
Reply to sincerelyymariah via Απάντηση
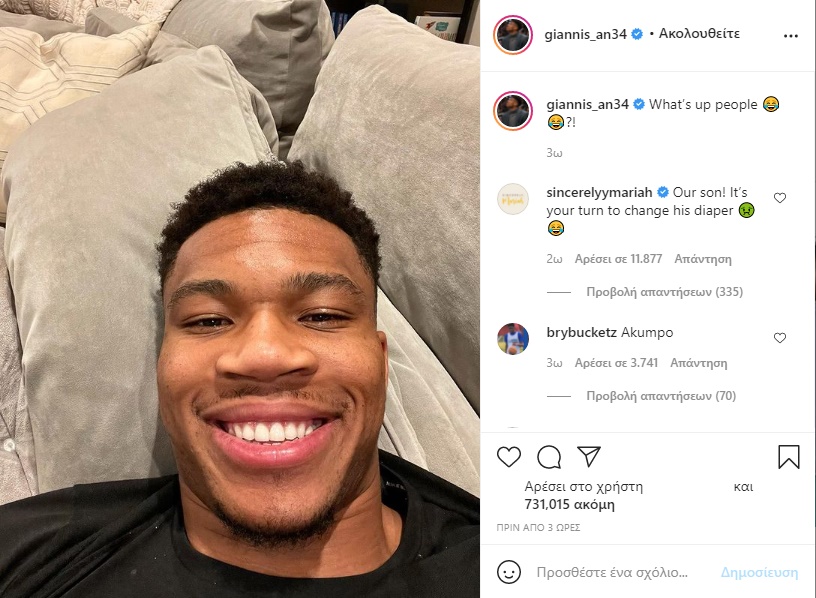[x=703, y=259]
